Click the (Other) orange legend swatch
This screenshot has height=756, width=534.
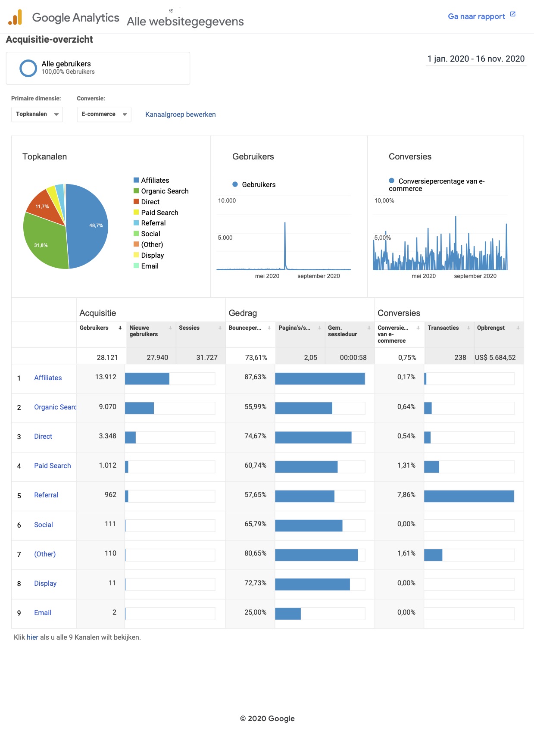click(136, 244)
